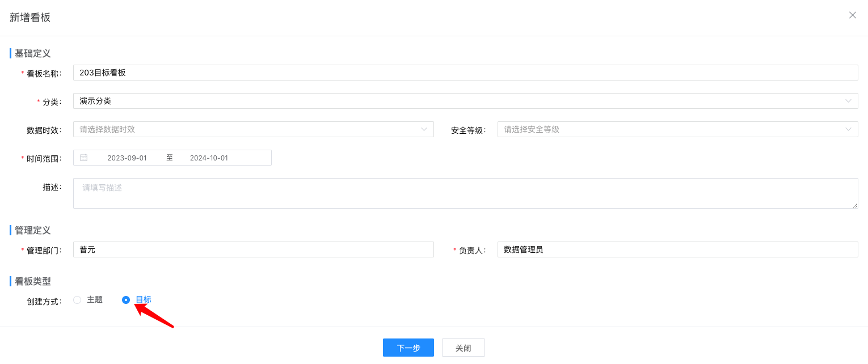This screenshot has height=364, width=868.
Task: Click the 管理部门 input field
Action: coord(254,249)
